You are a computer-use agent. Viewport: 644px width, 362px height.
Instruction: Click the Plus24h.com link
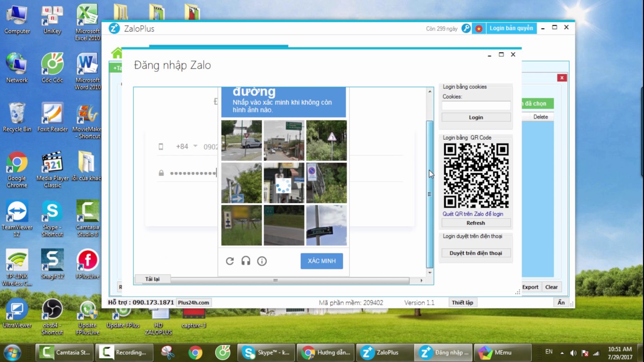click(x=193, y=303)
